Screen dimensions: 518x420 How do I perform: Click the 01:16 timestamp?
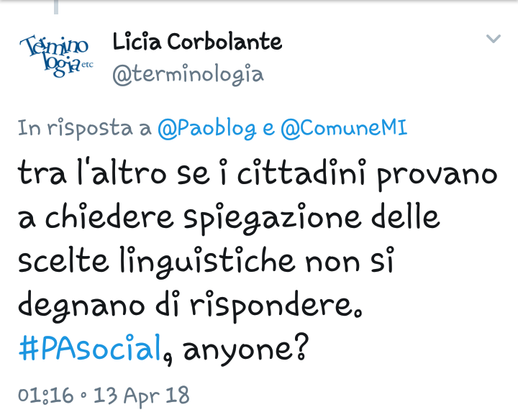[45, 396]
